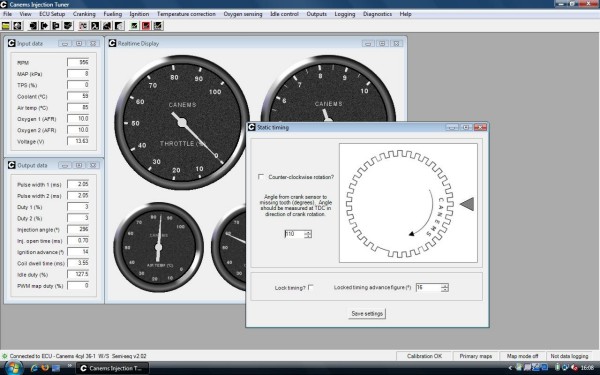Click the Idle duty value field
This screenshot has width=600, height=375.
(x=78, y=274)
